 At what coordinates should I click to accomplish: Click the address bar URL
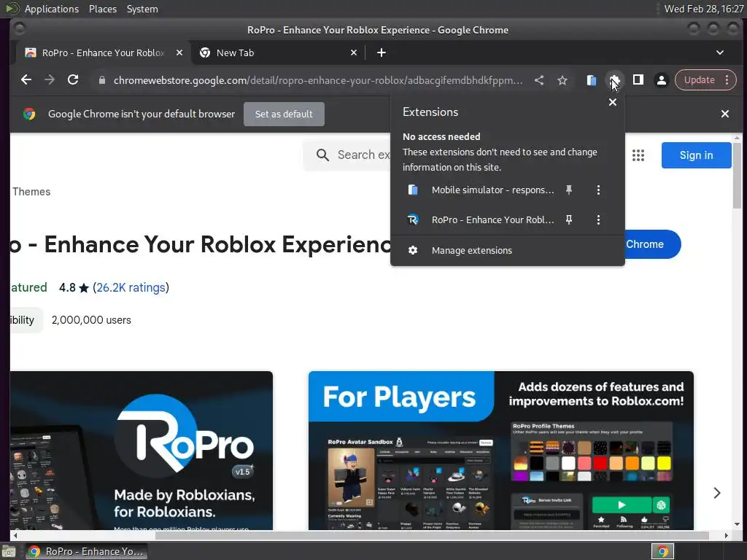[x=318, y=80]
